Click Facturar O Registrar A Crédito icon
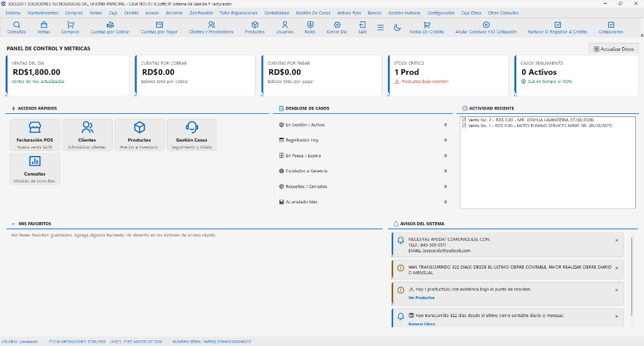644x346 pixels. (557, 28)
